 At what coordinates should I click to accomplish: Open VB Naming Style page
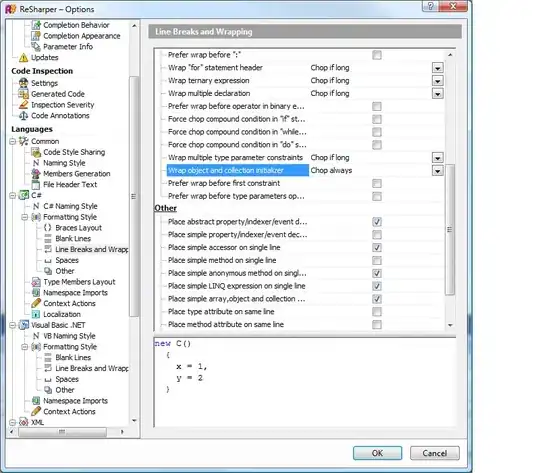pos(69,336)
